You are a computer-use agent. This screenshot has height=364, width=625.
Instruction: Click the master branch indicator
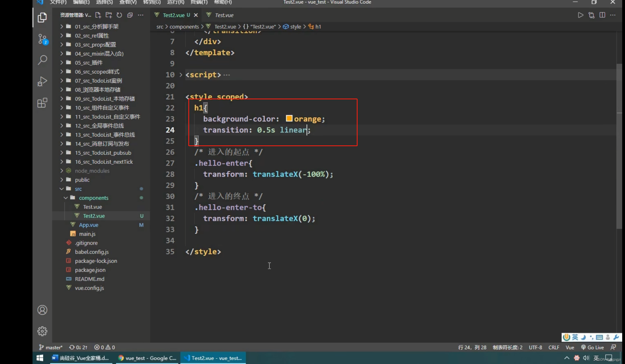pyautogui.click(x=51, y=347)
